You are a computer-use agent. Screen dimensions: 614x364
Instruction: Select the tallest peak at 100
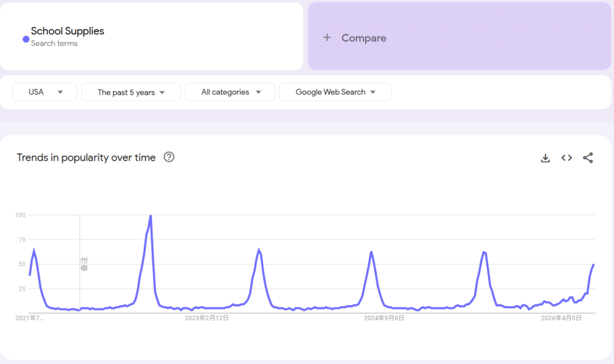click(x=151, y=215)
